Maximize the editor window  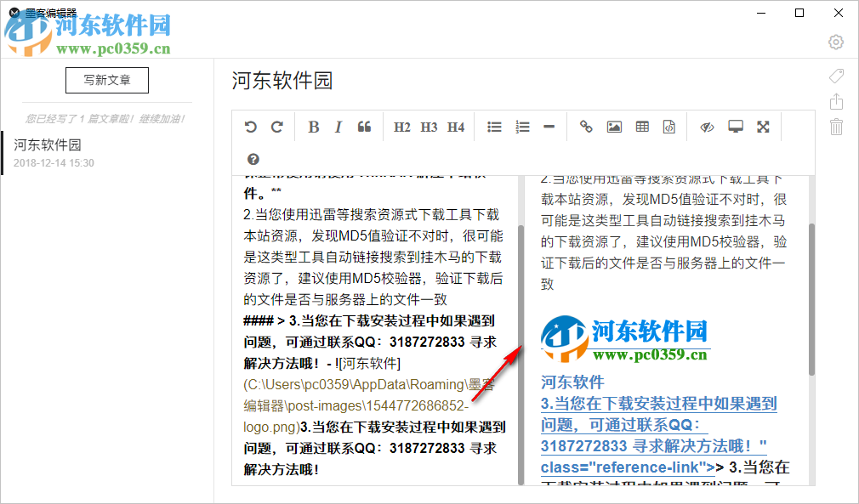coord(799,13)
